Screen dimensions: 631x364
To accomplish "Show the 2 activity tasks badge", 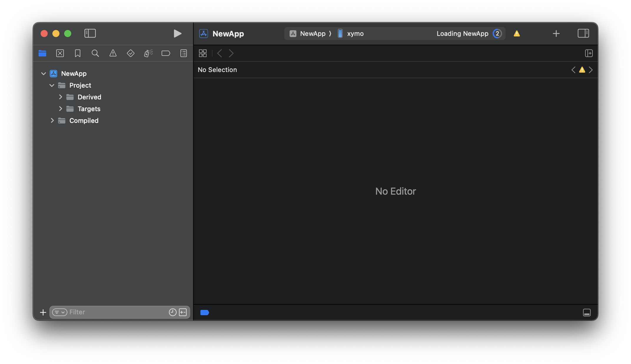I will (497, 34).
